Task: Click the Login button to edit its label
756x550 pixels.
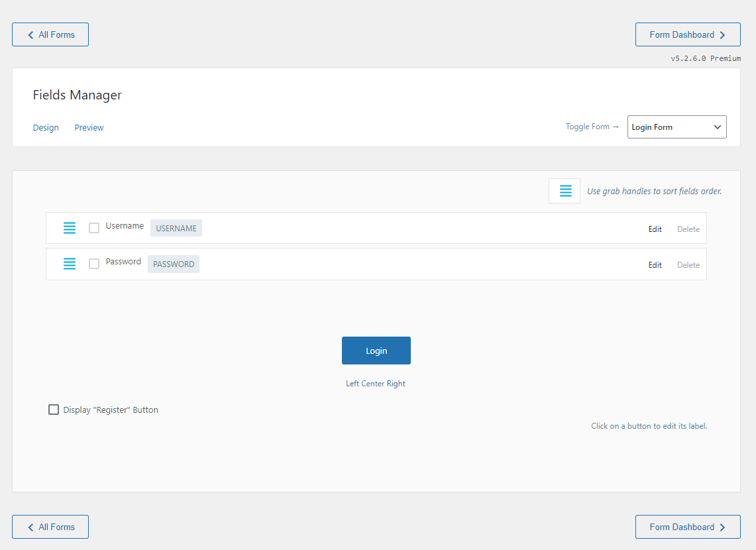Action: click(x=376, y=350)
